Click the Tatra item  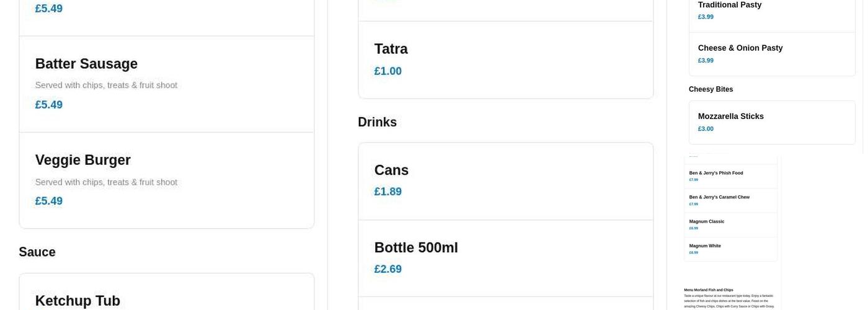point(391,50)
